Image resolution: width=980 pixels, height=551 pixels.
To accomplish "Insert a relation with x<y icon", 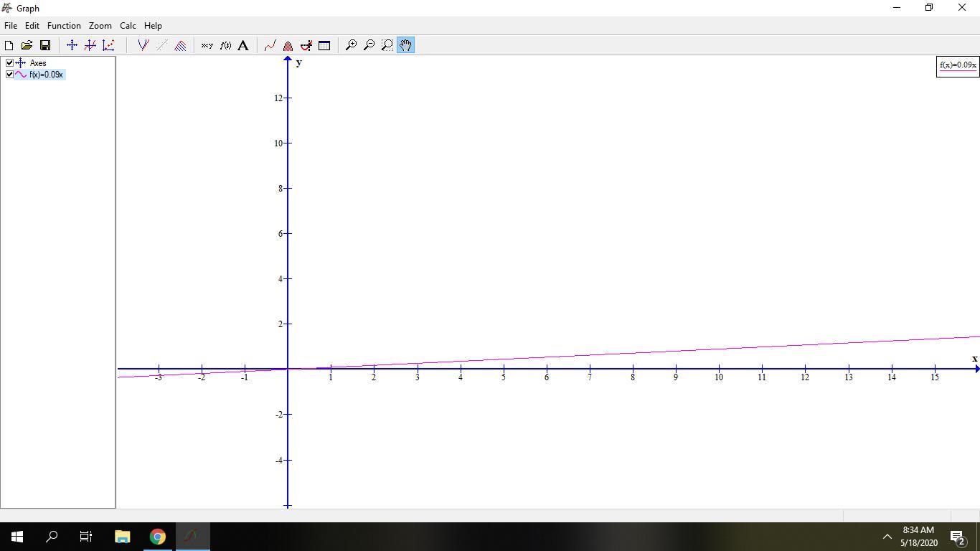I will point(207,45).
